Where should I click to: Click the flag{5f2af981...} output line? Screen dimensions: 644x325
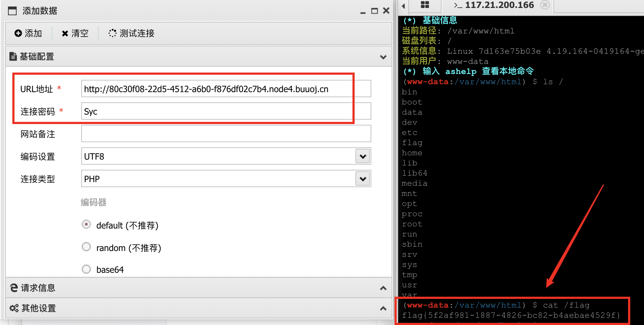tap(511, 316)
